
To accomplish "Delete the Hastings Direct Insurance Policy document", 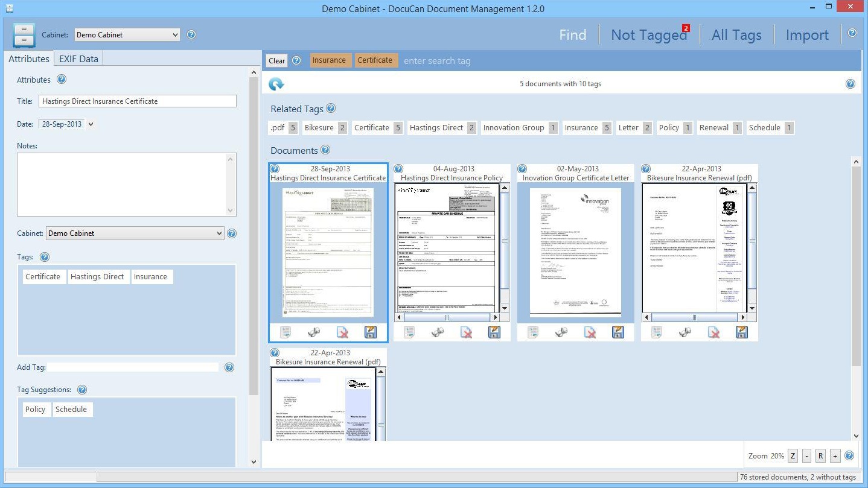I will coord(466,332).
